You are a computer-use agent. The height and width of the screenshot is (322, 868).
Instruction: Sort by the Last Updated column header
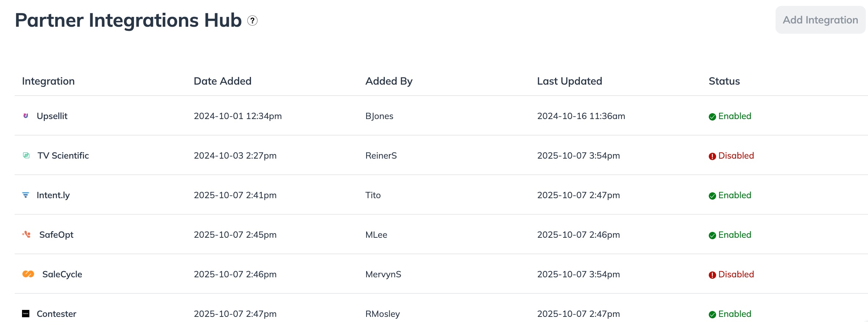[569, 81]
